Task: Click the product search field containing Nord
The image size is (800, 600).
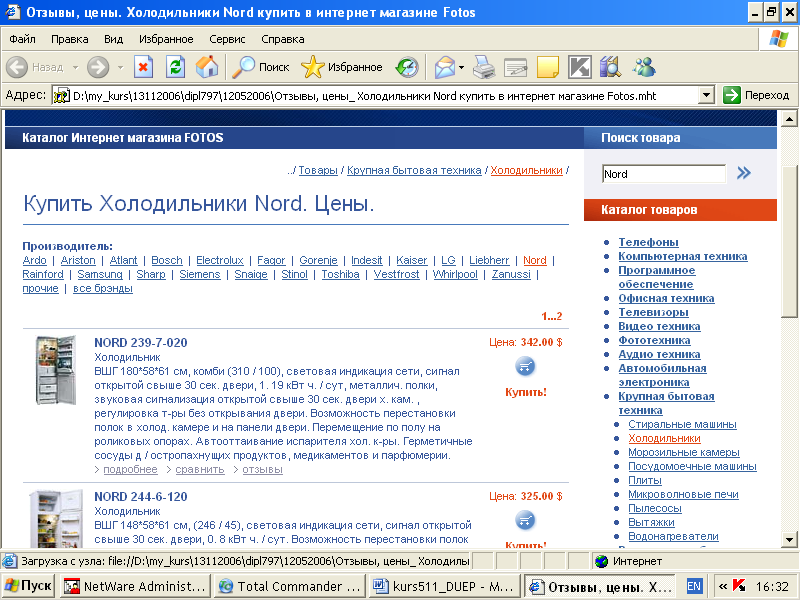Action: coord(664,174)
